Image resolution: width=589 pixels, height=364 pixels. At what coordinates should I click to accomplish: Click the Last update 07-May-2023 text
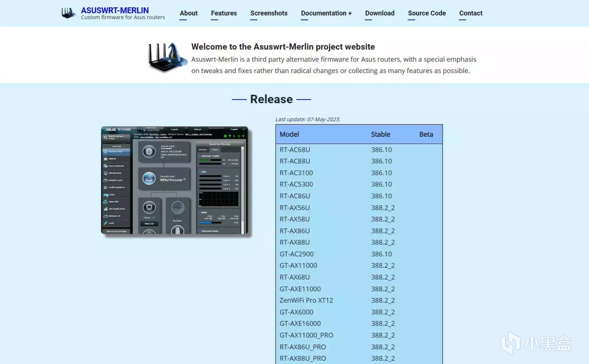[x=308, y=119]
